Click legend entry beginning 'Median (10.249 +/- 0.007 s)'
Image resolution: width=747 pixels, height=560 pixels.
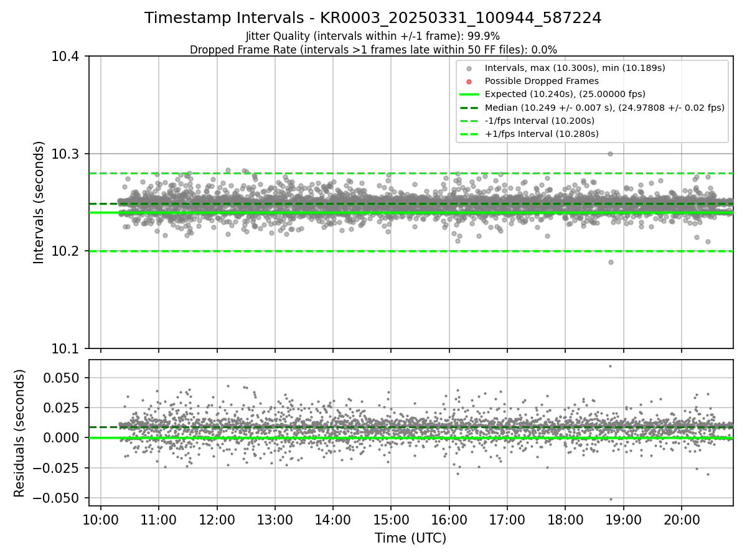tap(604, 108)
